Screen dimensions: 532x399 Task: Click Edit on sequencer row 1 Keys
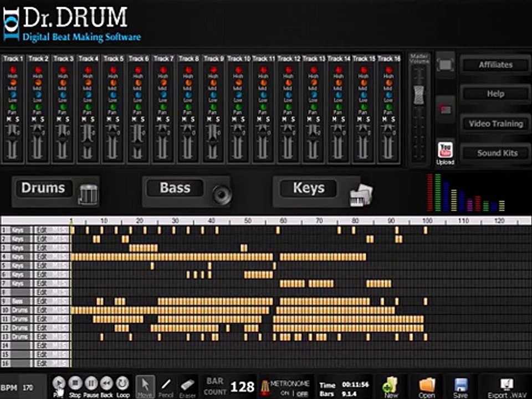pos(42,230)
